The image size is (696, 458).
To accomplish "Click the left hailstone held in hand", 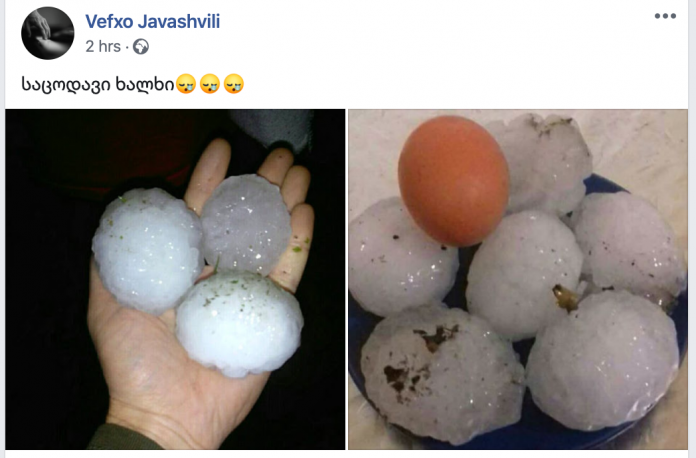I will pos(148,251).
